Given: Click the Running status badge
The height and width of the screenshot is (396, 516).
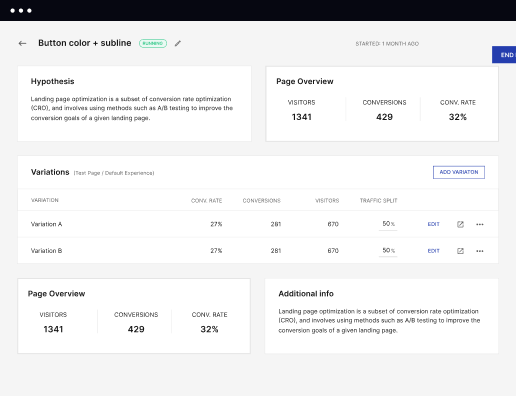Looking at the screenshot, I should pos(153,43).
